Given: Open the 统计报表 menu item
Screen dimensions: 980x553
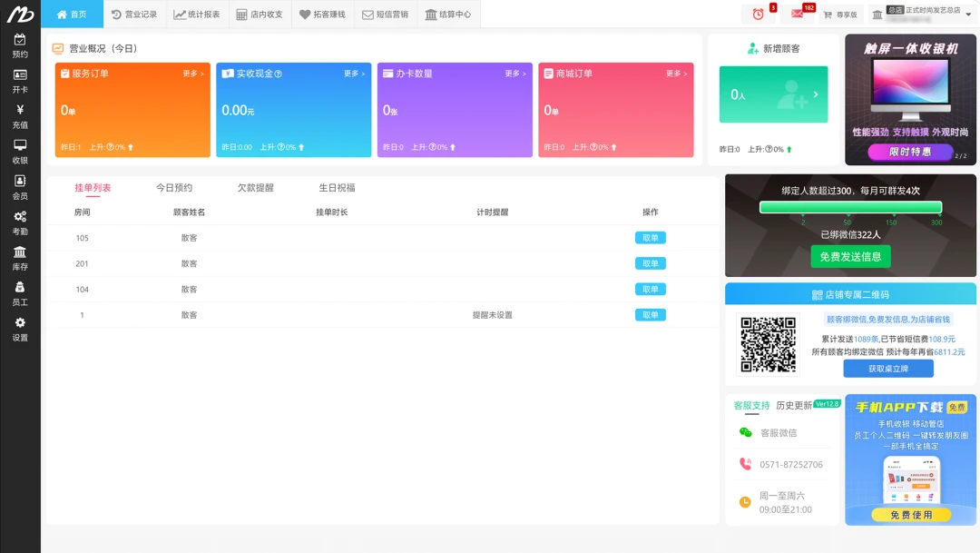Looking at the screenshot, I should [x=197, y=14].
